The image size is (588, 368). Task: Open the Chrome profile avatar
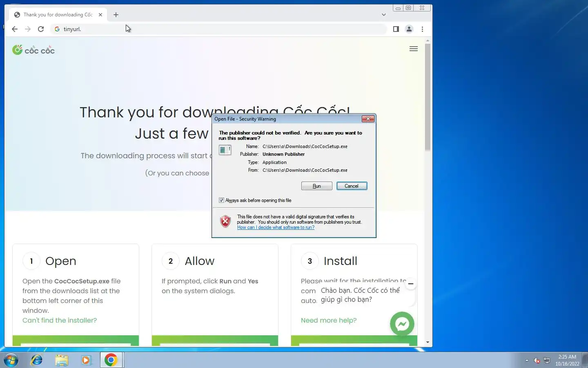[409, 29]
